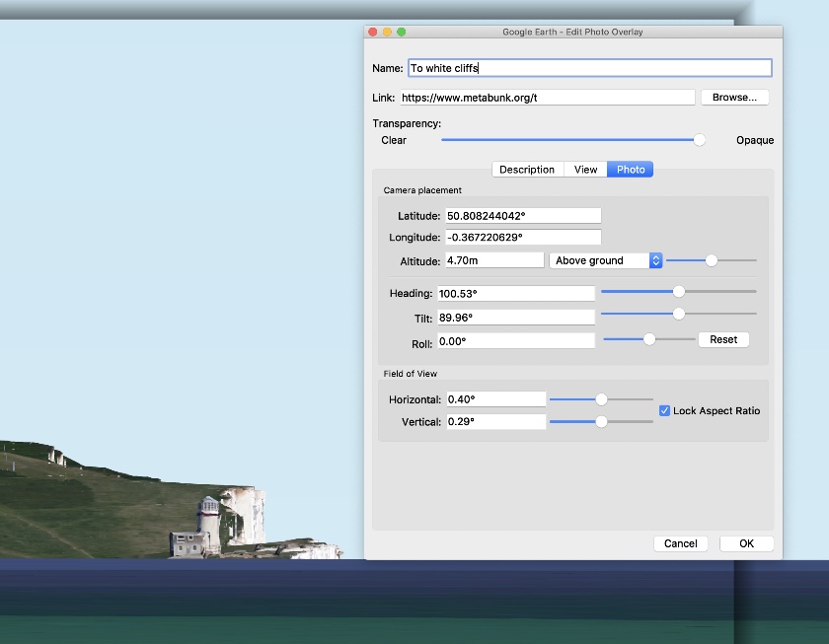Viewport: 829px width, 644px height.
Task: Click the Transparency slider handle
Action: tap(700, 140)
